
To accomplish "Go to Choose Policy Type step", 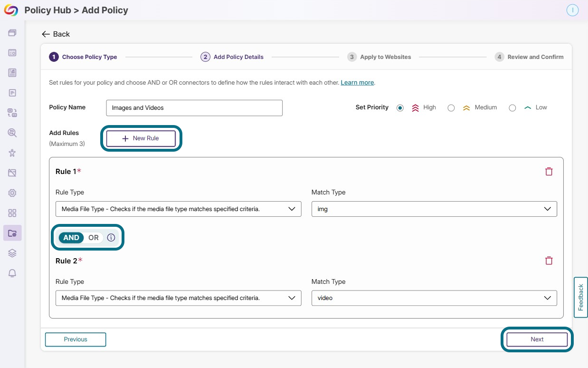I will [83, 57].
